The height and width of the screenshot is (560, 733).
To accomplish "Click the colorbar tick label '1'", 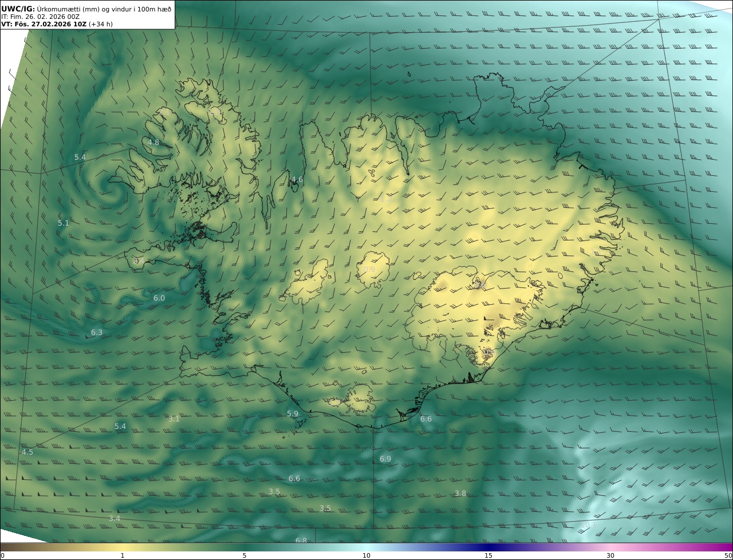I will coord(122,555).
